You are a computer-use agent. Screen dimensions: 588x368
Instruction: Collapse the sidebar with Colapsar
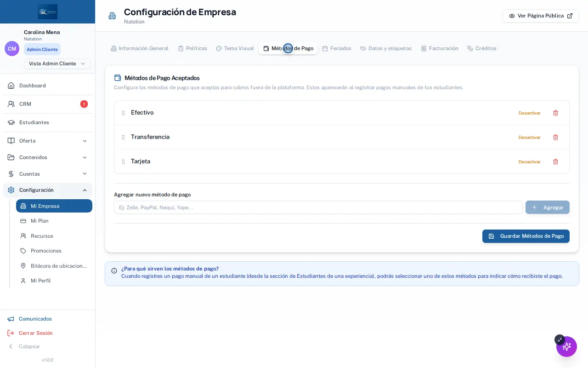pyautogui.click(x=24, y=346)
